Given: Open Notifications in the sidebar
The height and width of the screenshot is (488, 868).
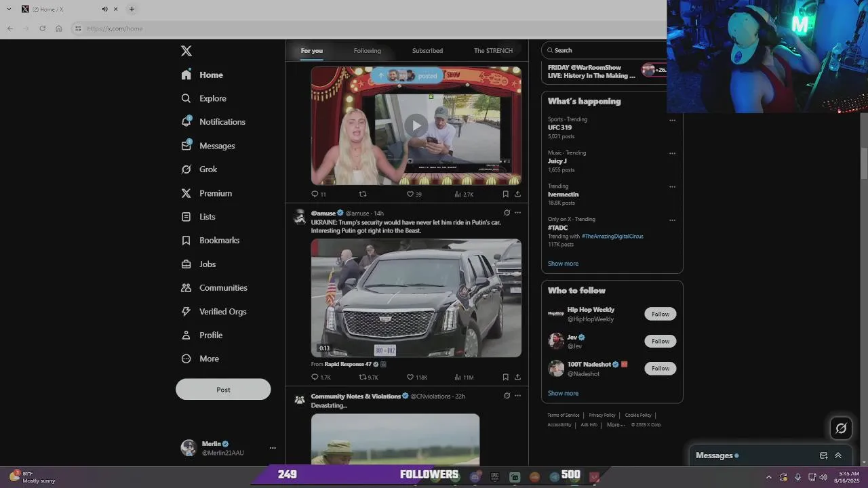Looking at the screenshot, I should pos(213,122).
